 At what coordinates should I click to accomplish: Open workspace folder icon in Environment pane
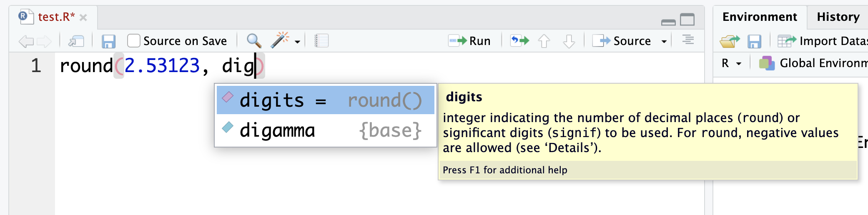pyautogui.click(x=729, y=41)
